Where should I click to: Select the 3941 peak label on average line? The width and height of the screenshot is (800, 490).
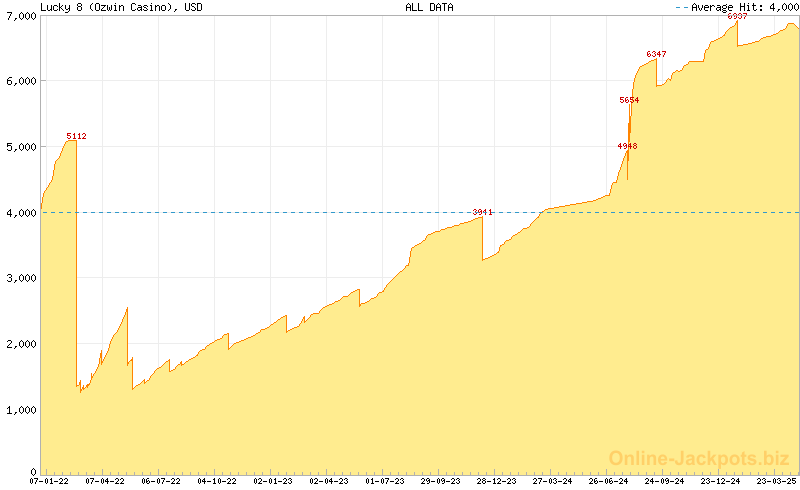point(483,212)
